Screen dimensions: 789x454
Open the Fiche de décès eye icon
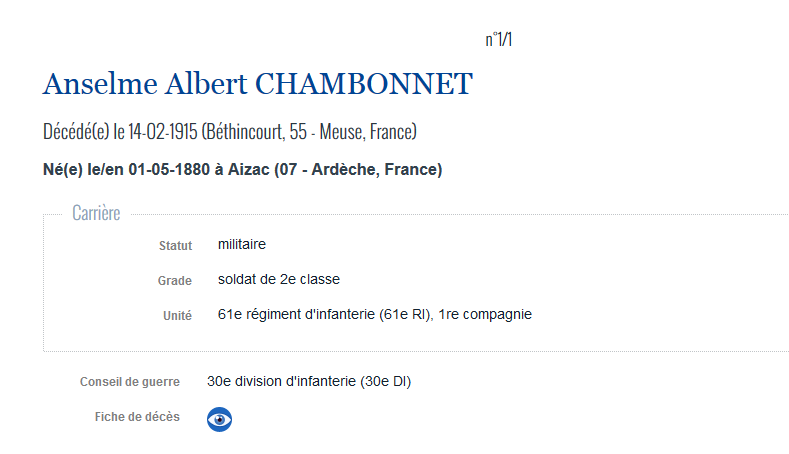click(219, 419)
